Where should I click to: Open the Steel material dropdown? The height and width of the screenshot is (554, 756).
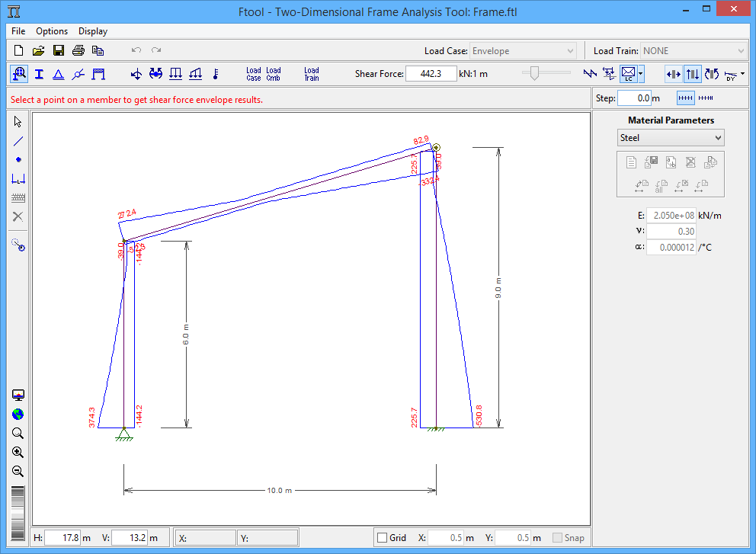[671, 138]
